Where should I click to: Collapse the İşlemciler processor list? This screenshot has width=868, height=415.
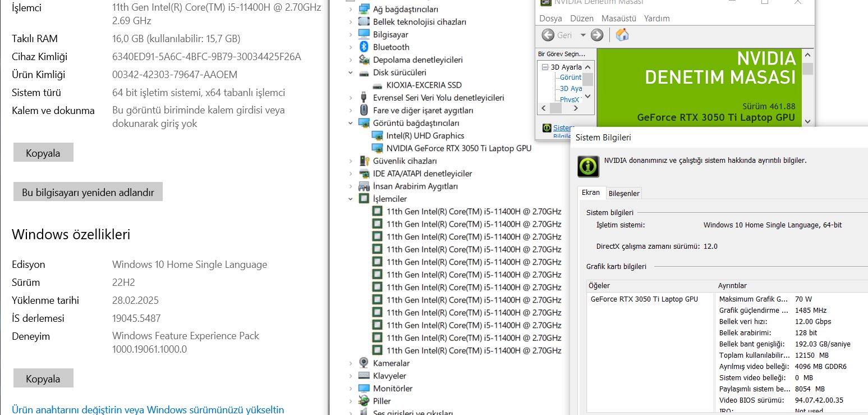click(x=351, y=199)
